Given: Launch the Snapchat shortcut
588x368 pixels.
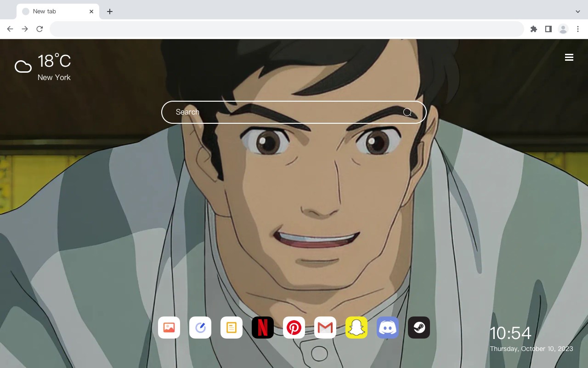Looking at the screenshot, I should point(356,328).
